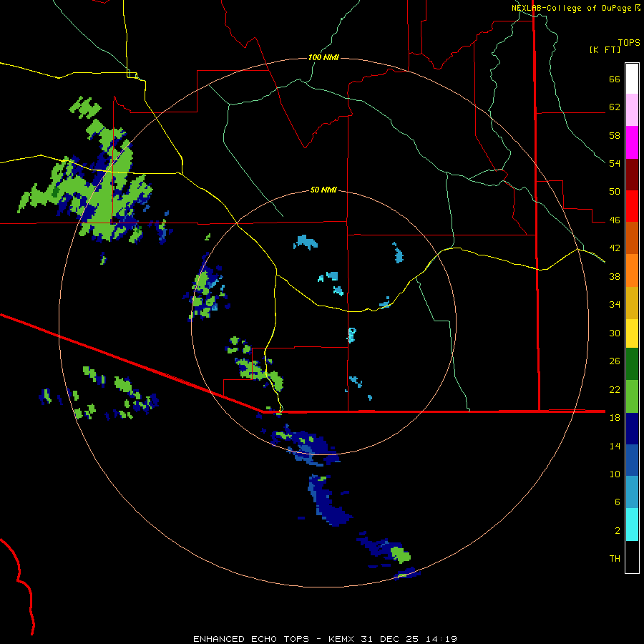Click the light pink legend swatch
This screenshot has height=644, width=644.
[x=632, y=110]
